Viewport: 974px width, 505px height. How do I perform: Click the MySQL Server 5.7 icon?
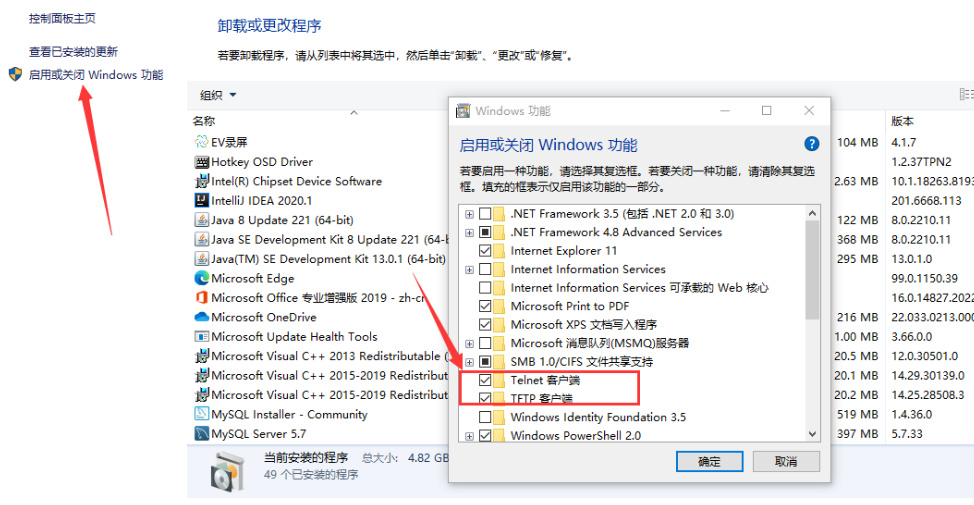[x=201, y=434]
